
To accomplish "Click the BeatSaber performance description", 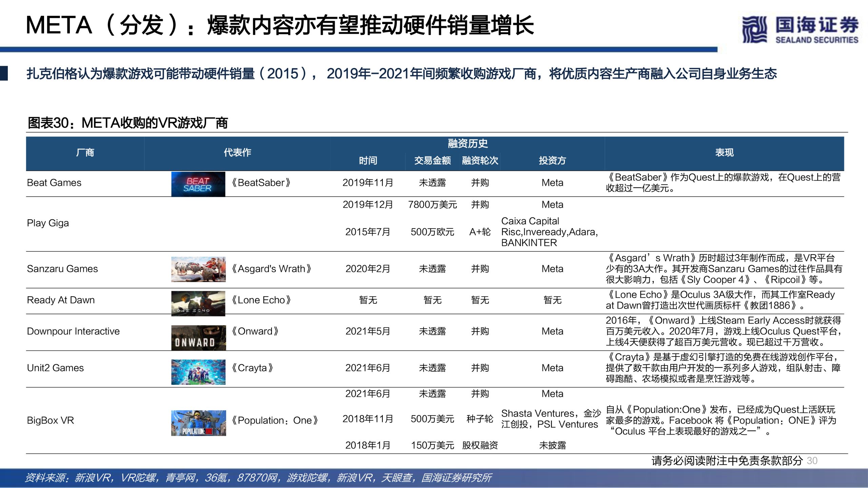I will (x=723, y=183).
